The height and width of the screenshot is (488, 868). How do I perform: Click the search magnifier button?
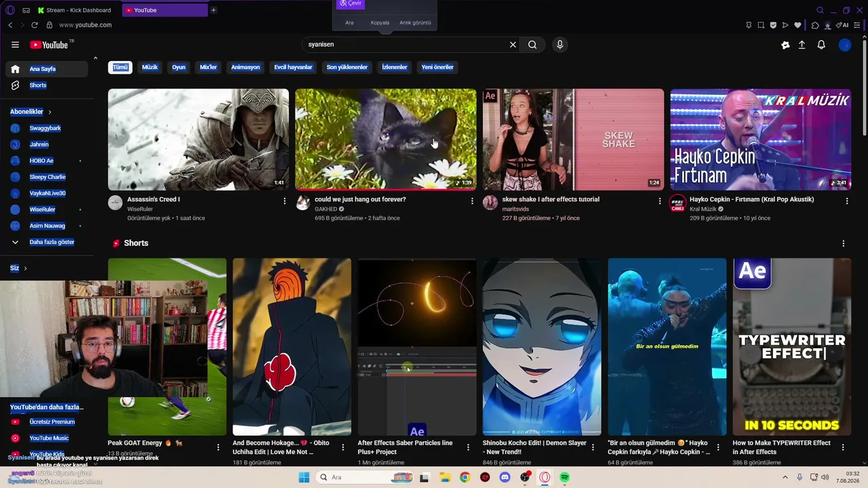pyautogui.click(x=532, y=45)
